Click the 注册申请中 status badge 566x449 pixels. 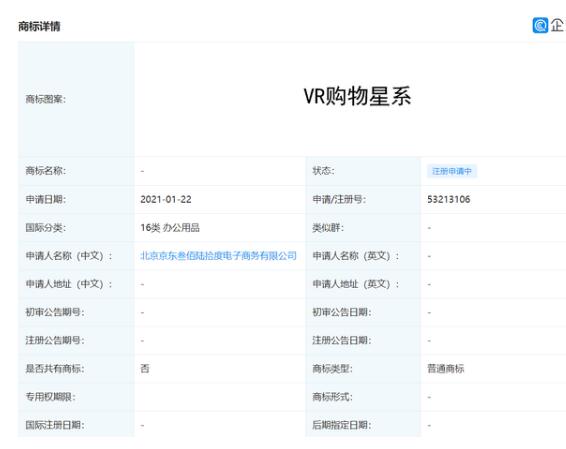[452, 171]
